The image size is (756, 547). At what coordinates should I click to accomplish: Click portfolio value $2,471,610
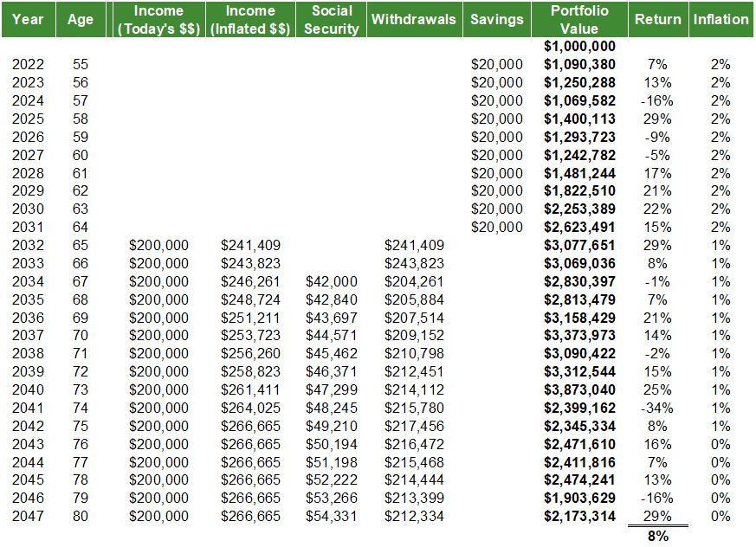point(579,444)
